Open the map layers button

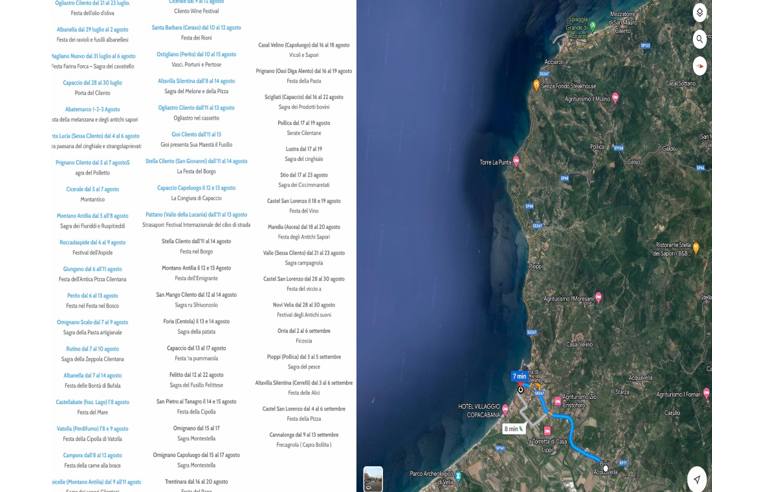699,13
